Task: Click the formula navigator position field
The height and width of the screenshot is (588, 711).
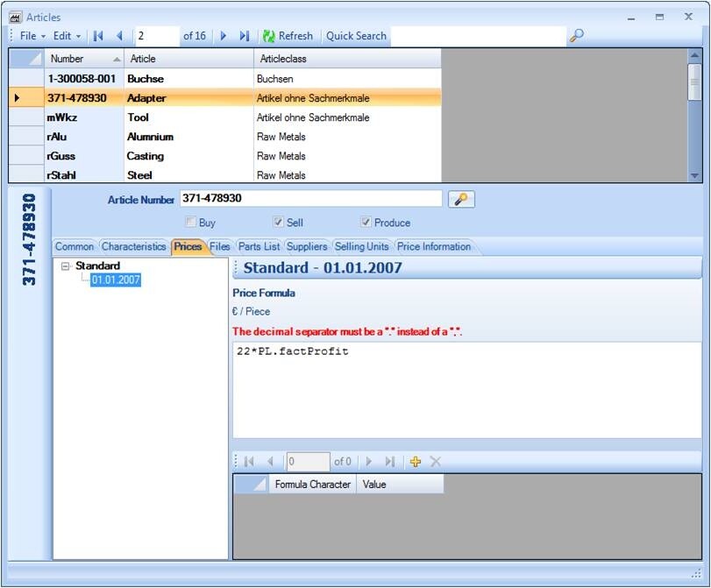Action: click(308, 462)
